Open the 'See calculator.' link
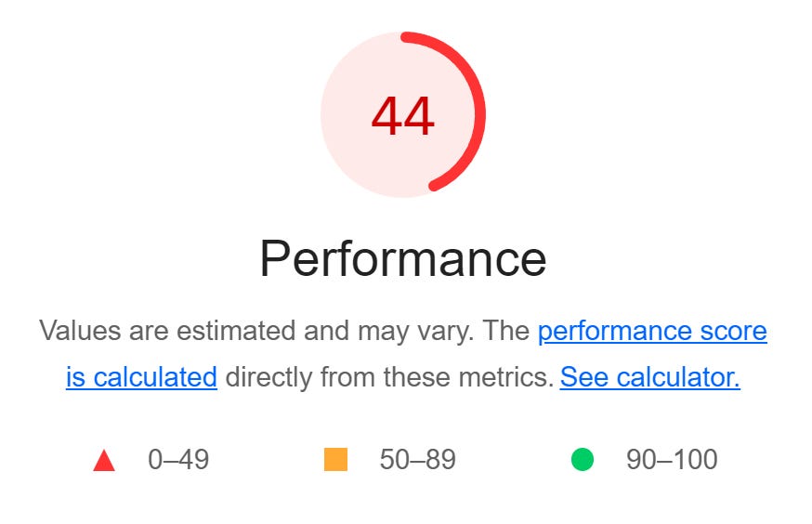Image resolution: width=812 pixels, height=524 pixels. (x=650, y=377)
